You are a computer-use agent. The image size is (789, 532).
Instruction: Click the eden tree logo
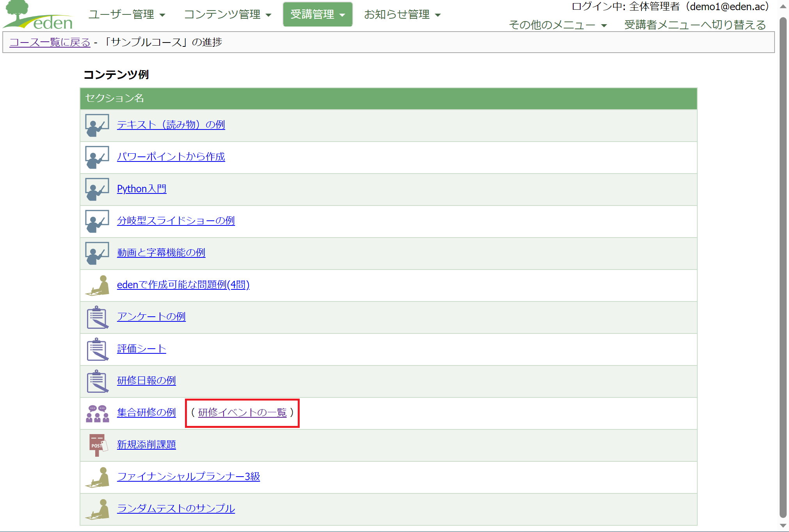tap(38, 16)
